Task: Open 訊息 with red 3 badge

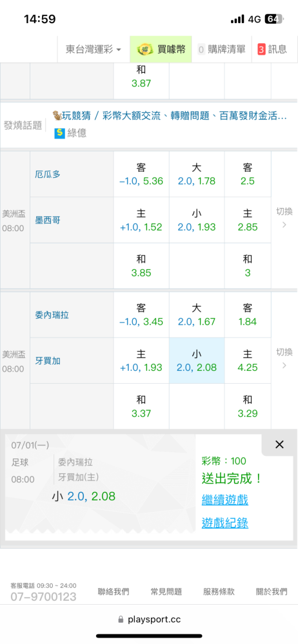Action: point(272,50)
